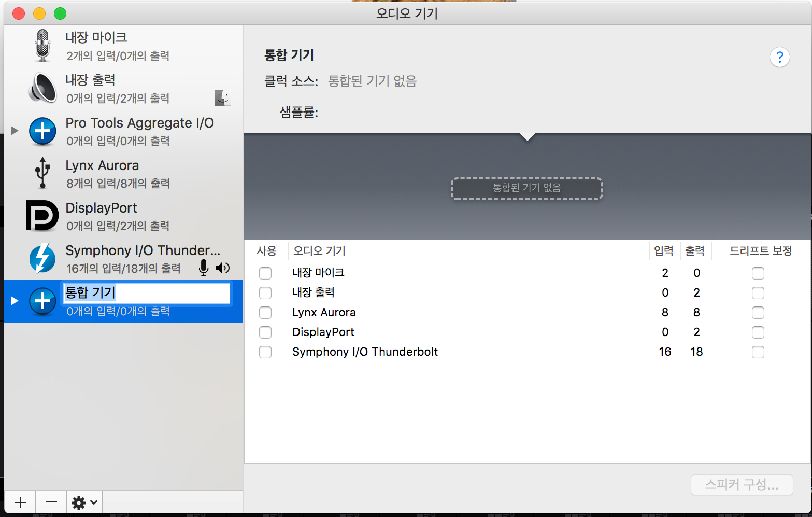Add a new device with plus button
This screenshot has height=517, width=812.
click(20, 502)
